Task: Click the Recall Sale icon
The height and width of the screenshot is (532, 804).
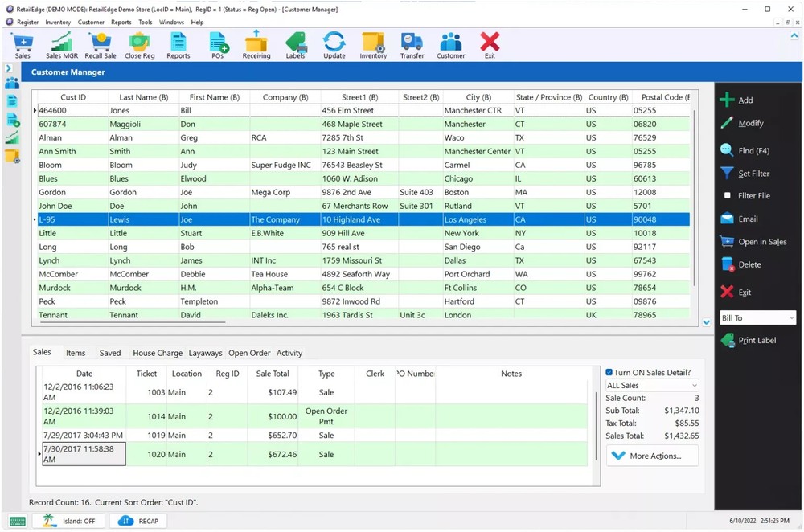Action: click(x=100, y=45)
